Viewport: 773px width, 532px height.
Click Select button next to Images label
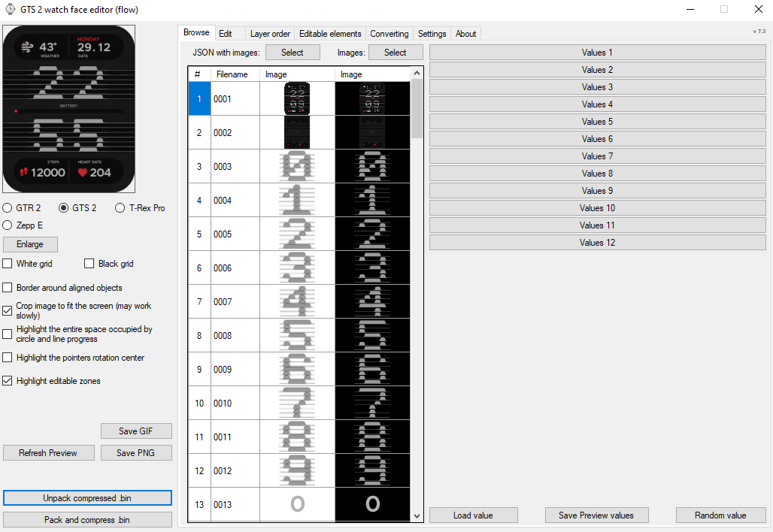pyautogui.click(x=396, y=52)
